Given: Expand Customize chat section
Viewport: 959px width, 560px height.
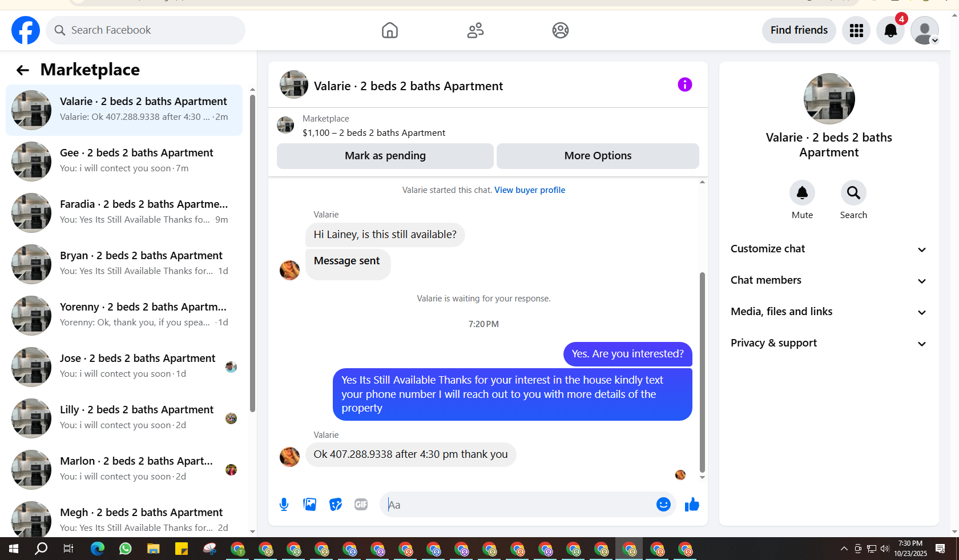Looking at the screenshot, I should [829, 249].
